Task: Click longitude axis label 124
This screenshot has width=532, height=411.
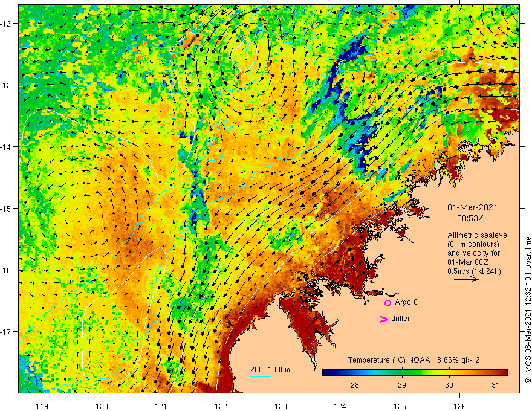Action: coord(340,406)
